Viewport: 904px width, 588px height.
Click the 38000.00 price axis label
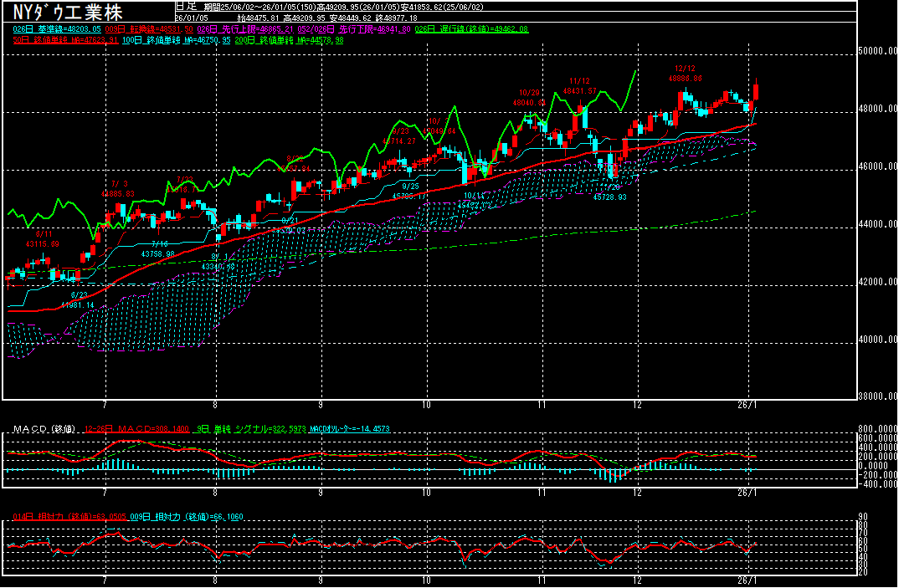tap(883, 397)
